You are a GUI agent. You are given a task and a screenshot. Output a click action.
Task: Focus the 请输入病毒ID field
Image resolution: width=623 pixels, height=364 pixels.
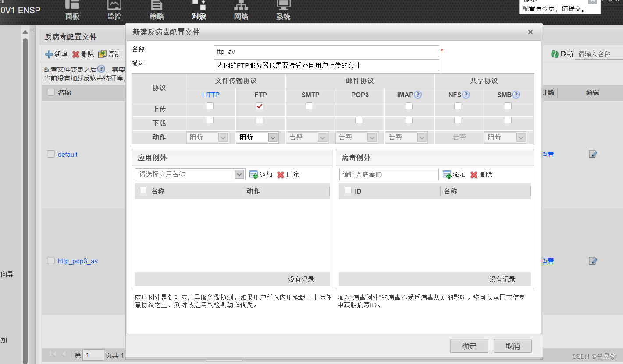point(389,174)
